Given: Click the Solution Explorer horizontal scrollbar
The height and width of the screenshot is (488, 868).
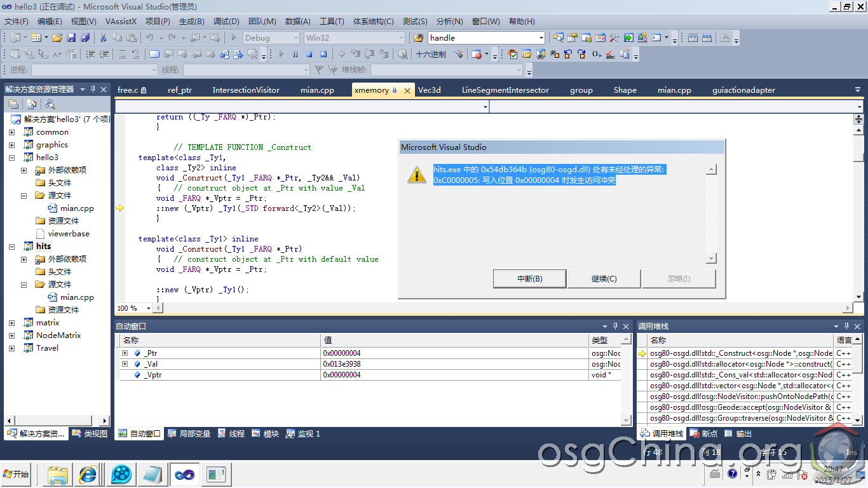Looking at the screenshot, I should (57, 420).
